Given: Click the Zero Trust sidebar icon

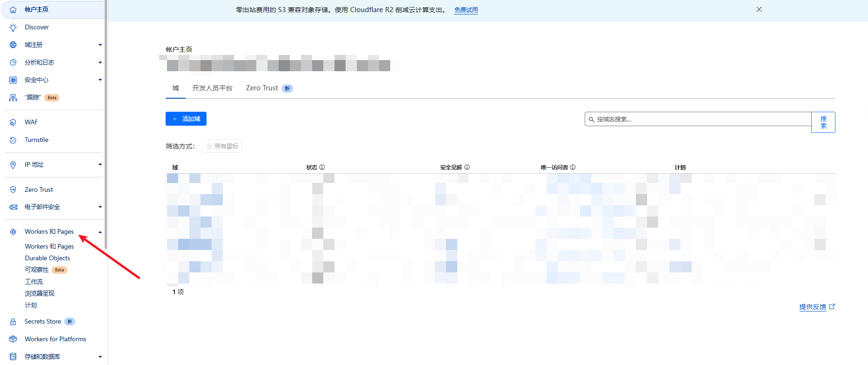Looking at the screenshot, I should click(x=13, y=189).
